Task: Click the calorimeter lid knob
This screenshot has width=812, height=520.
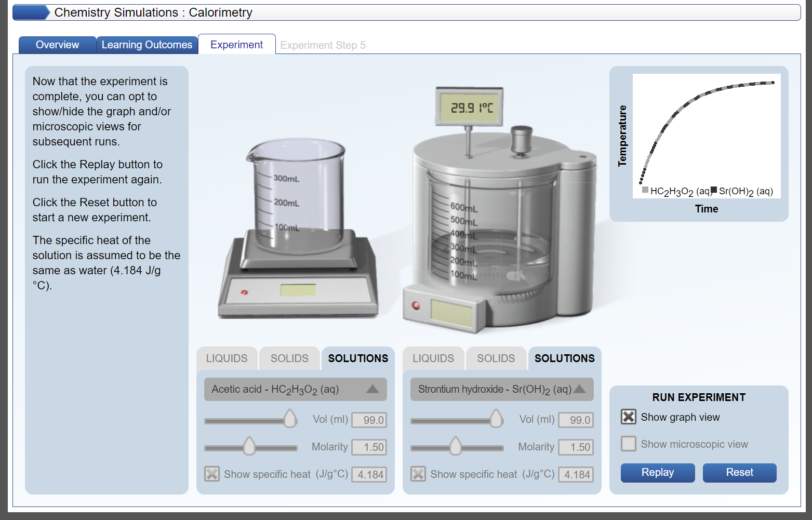Action: point(522,140)
